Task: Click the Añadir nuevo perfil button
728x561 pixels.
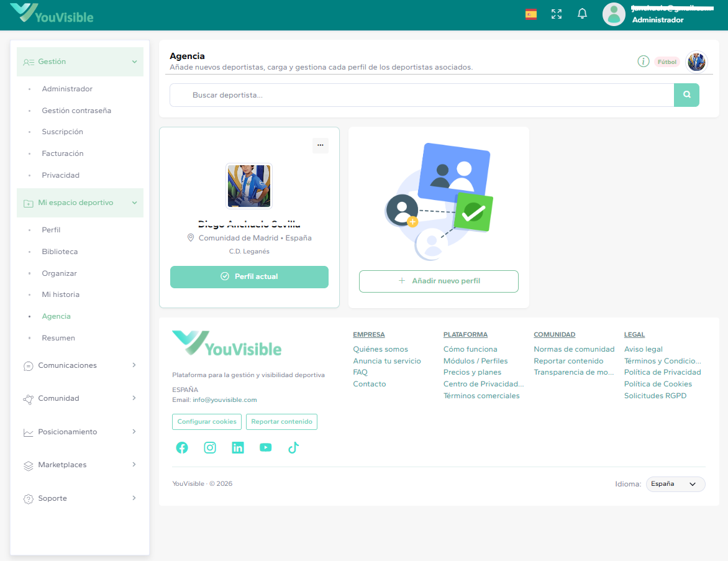Action: (439, 281)
